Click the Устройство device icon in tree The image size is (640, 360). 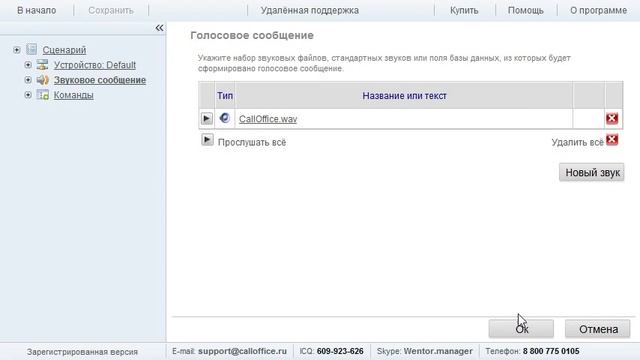pyautogui.click(x=42, y=64)
